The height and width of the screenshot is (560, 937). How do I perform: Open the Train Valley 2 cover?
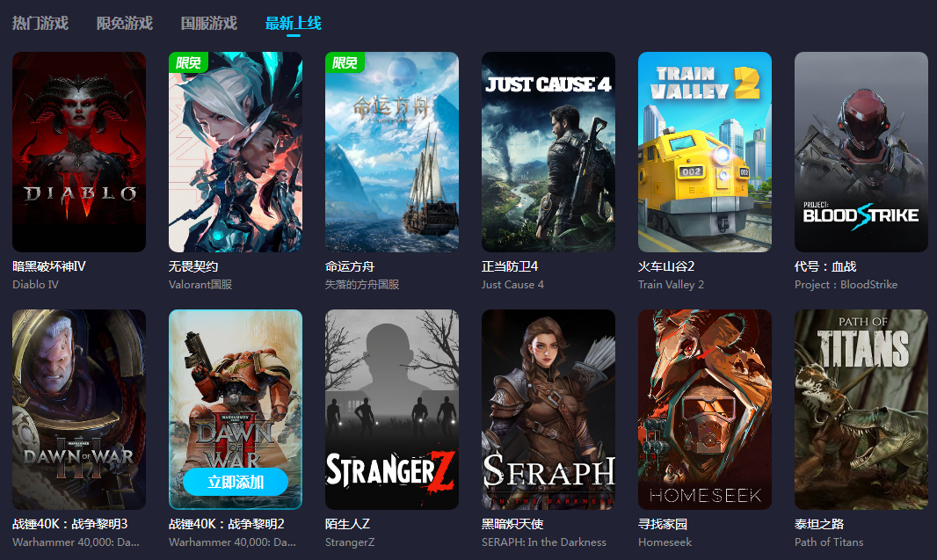coord(705,152)
